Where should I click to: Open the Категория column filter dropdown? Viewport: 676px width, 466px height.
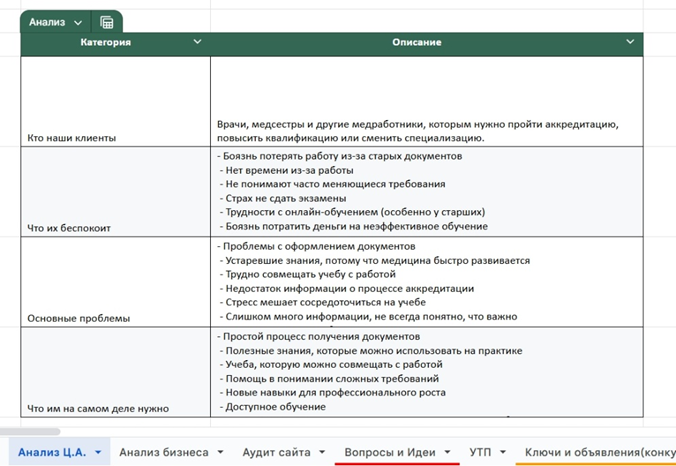[197, 42]
